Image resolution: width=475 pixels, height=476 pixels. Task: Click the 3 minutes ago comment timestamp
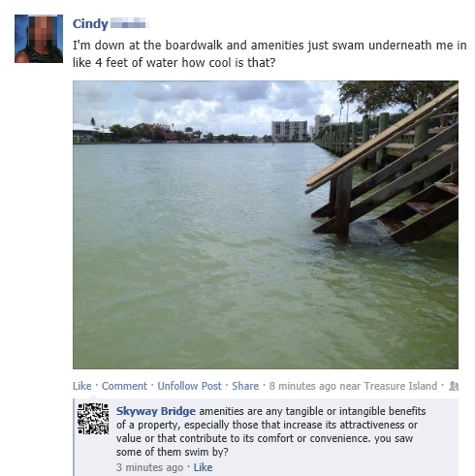point(149,467)
